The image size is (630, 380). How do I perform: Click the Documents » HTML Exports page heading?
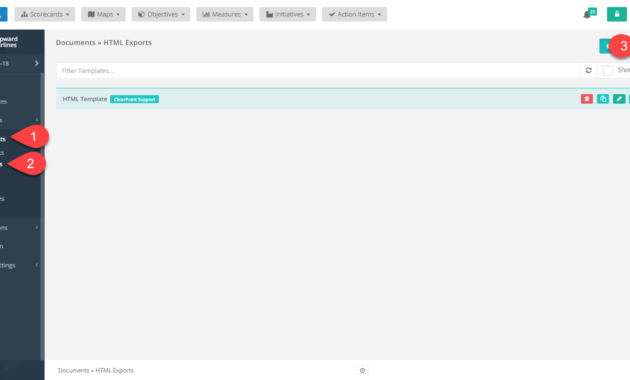pyautogui.click(x=104, y=43)
